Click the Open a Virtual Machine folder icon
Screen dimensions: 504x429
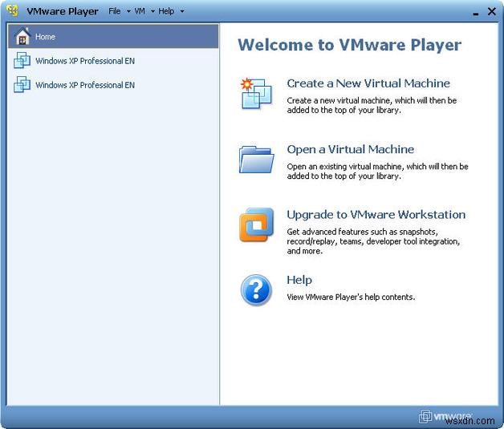[256, 160]
